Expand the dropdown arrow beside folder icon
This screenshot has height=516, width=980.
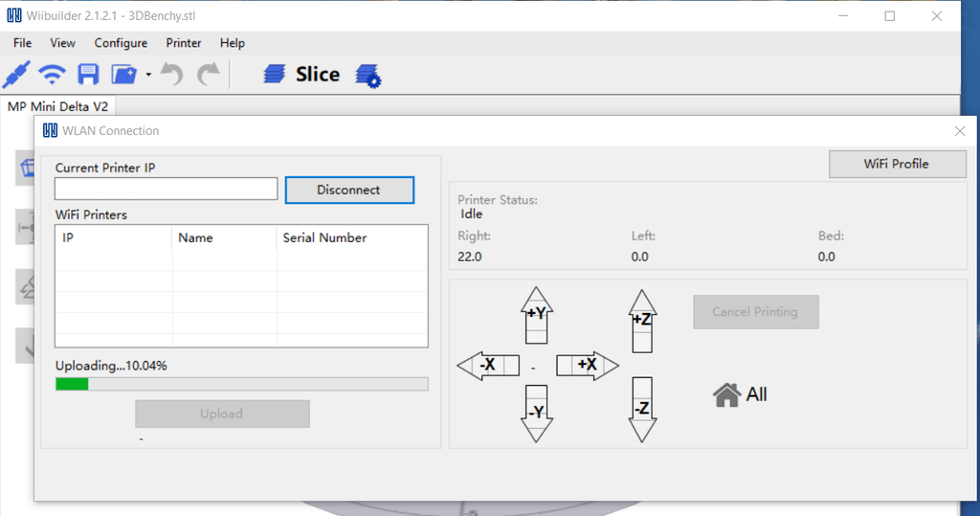(x=148, y=75)
